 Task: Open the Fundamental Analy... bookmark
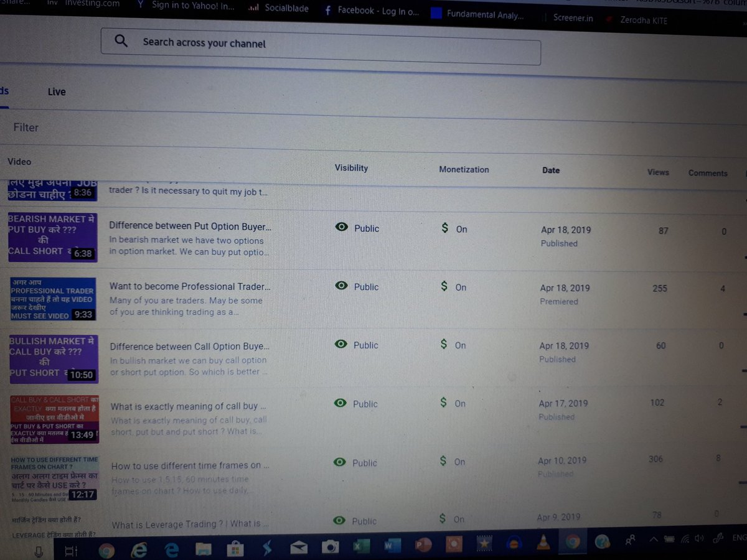point(477,14)
